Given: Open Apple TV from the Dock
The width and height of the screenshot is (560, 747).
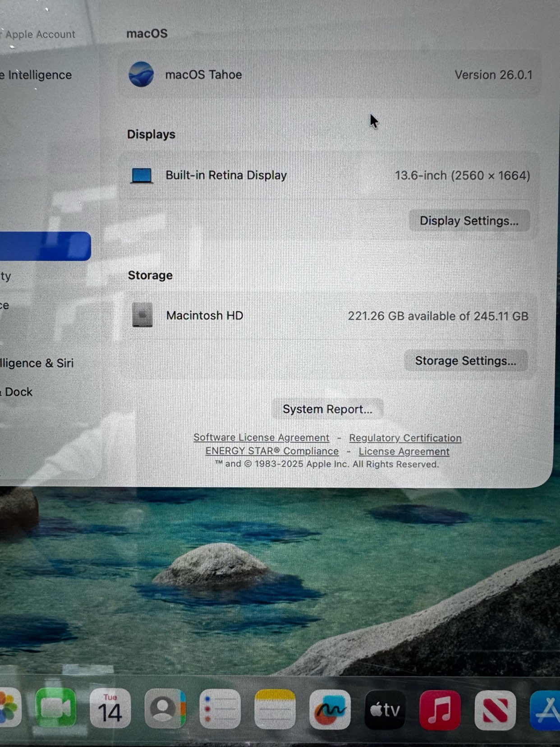Looking at the screenshot, I should [385, 710].
